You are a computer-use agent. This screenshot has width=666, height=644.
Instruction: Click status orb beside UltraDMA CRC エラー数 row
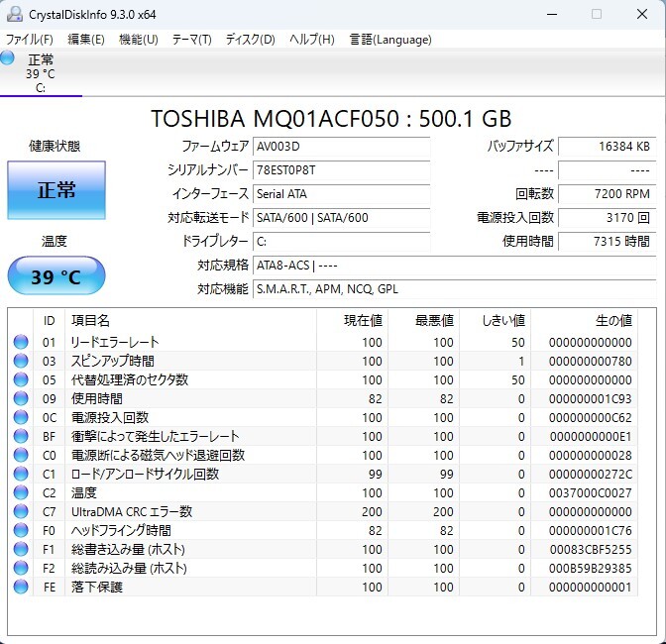[21, 512]
